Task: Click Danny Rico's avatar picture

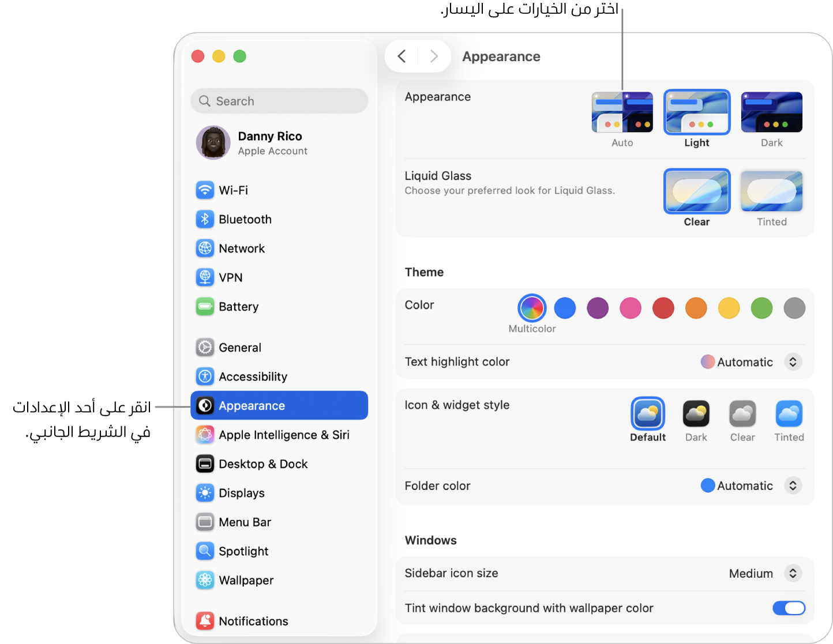Action: [x=213, y=142]
